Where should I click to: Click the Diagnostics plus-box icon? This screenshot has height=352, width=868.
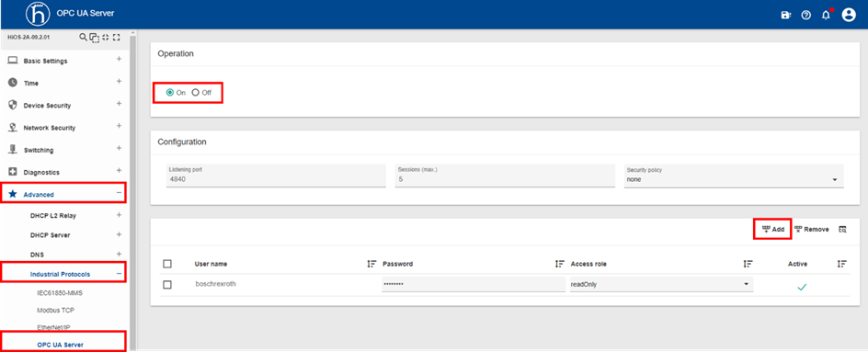(13, 172)
